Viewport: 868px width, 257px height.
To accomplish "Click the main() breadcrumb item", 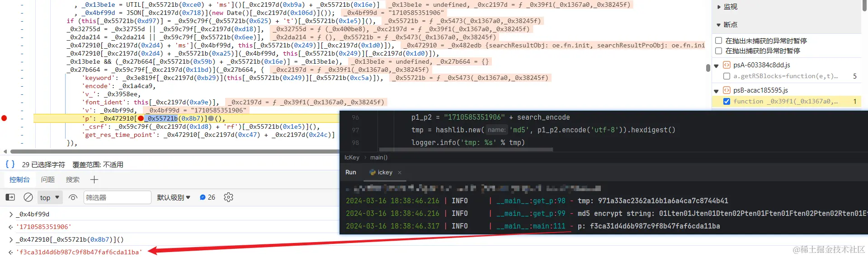I will (x=379, y=158).
